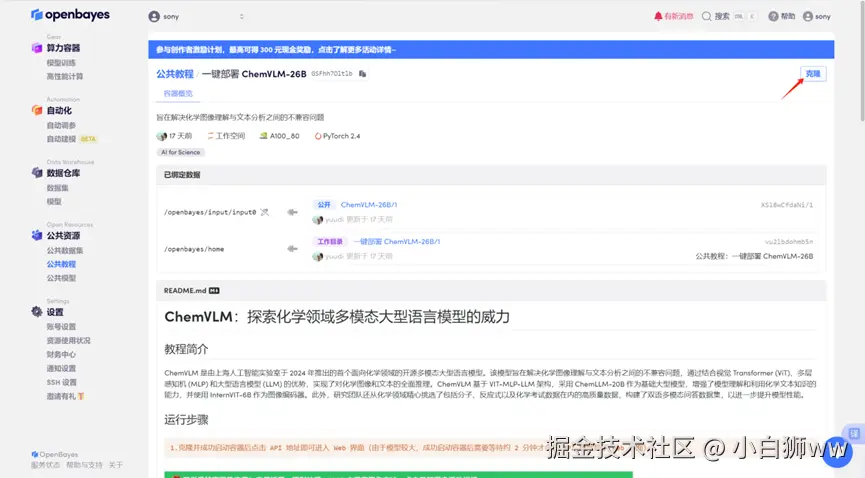Open 数据集 in the sidebar
Image resolution: width=865 pixels, height=478 pixels.
point(57,188)
